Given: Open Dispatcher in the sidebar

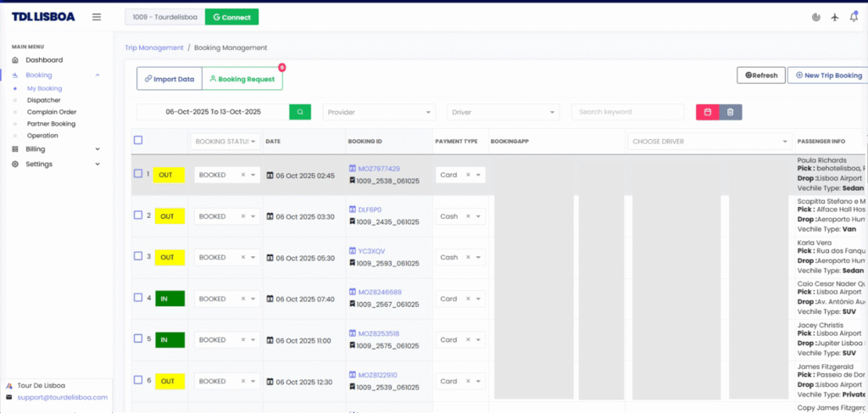Looking at the screenshot, I should pos(44,100).
